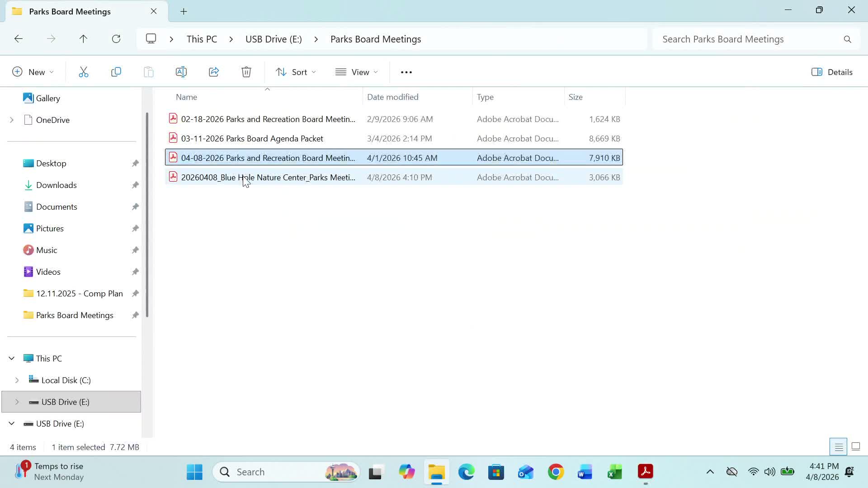This screenshot has height=488, width=868.
Task: Open the View dropdown menu
Action: tap(357, 72)
